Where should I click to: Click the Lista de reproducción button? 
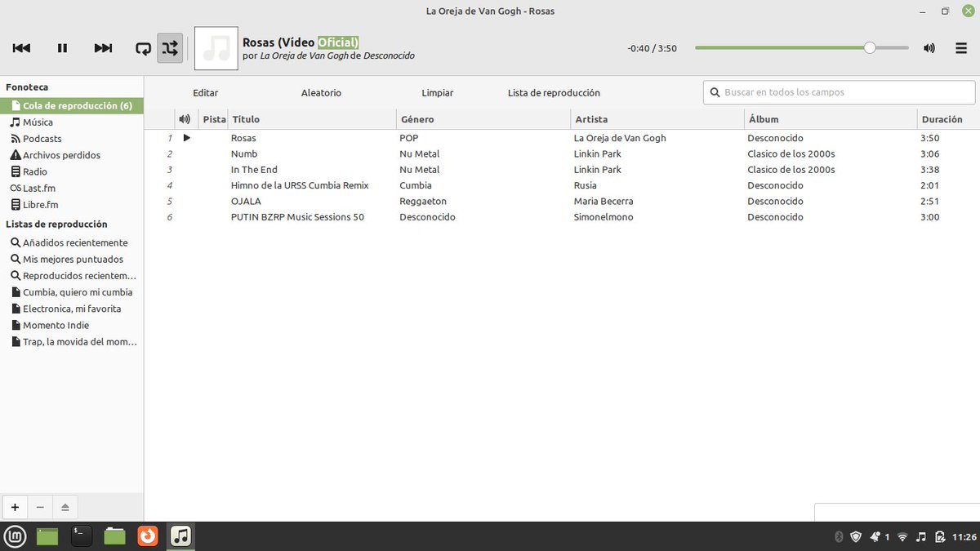[x=554, y=93]
